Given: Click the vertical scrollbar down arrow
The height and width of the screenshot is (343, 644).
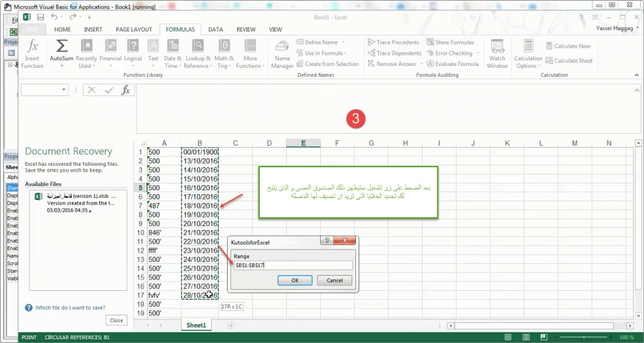Looking at the screenshot, I should (x=638, y=316).
